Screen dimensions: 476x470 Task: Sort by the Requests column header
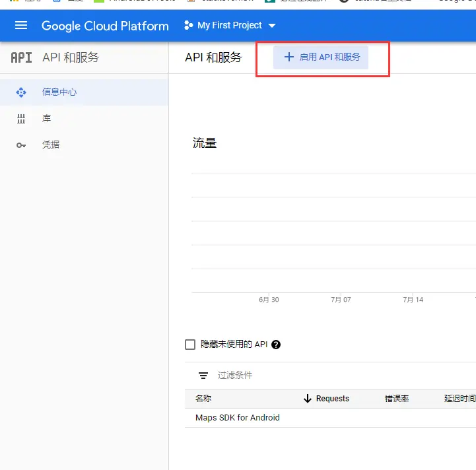click(x=333, y=398)
